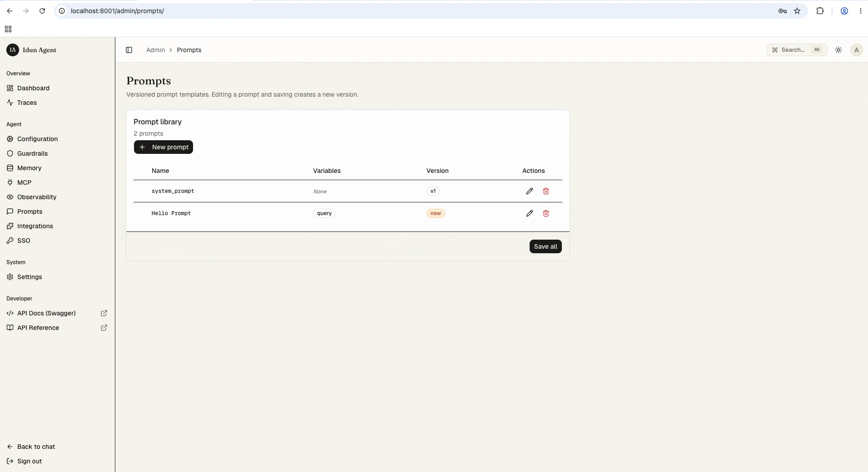Click the Idun Agent IA logo
Screen dimensions: 868x472
coord(13,50)
